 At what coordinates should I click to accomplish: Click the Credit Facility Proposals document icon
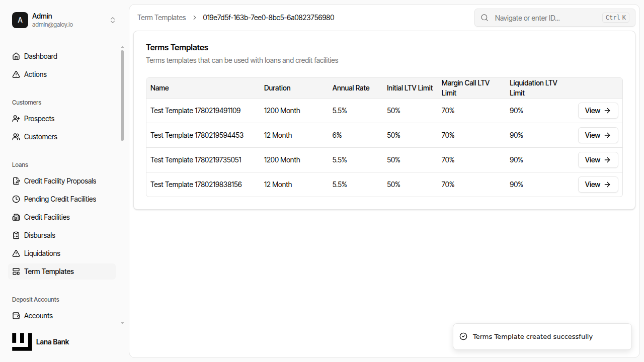tap(16, 181)
